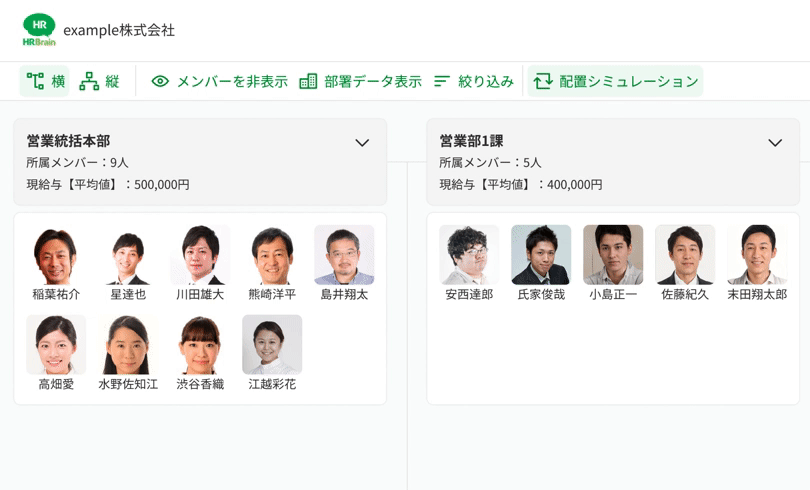The height and width of the screenshot is (490, 810).
Task: Open 末田翔太郎 member photo
Action: (757, 255)
